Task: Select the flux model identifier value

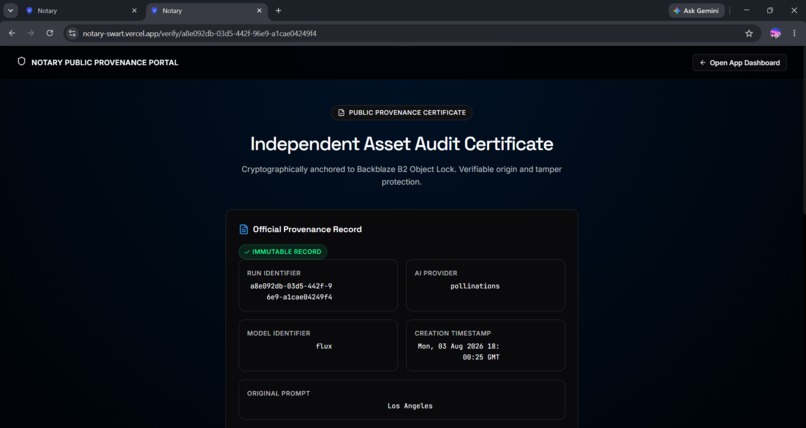Action: [x=324, y=346]
